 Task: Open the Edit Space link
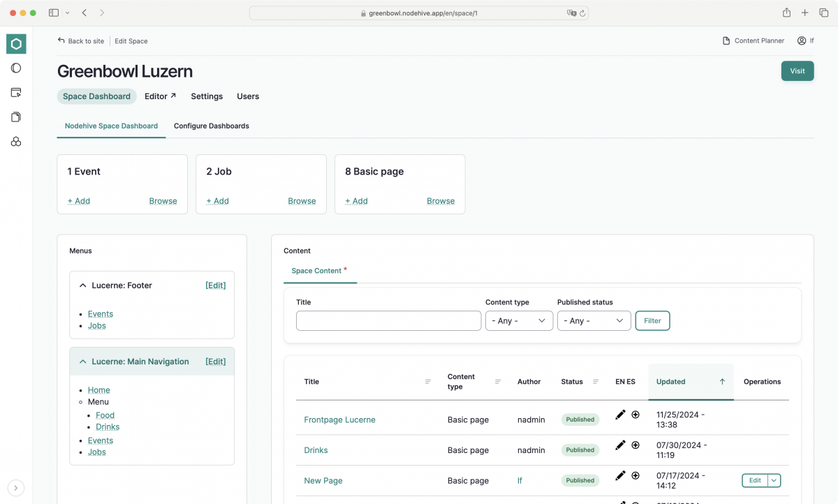click(131, 41)
